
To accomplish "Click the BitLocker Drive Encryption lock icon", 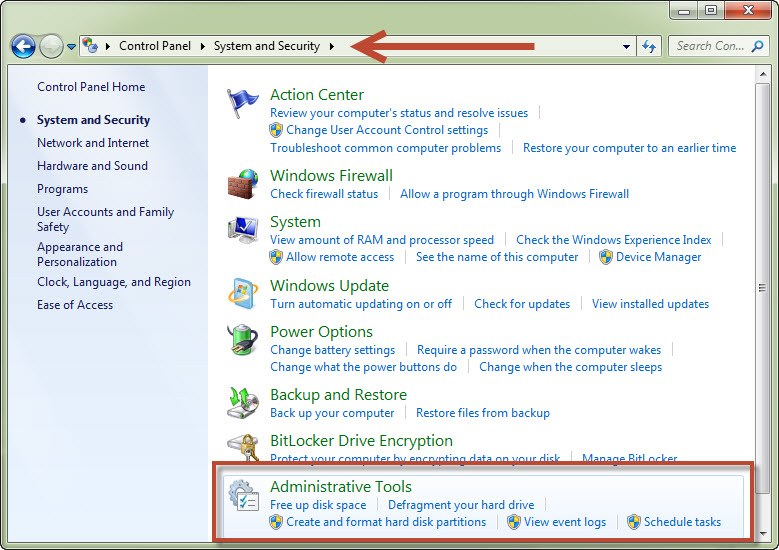I will tap(243, 447).
